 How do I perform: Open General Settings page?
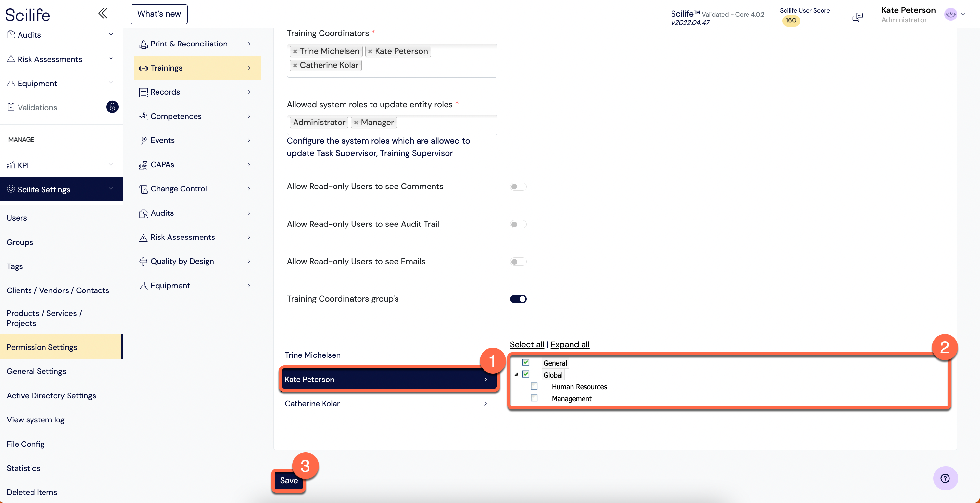tap(36, 371)
